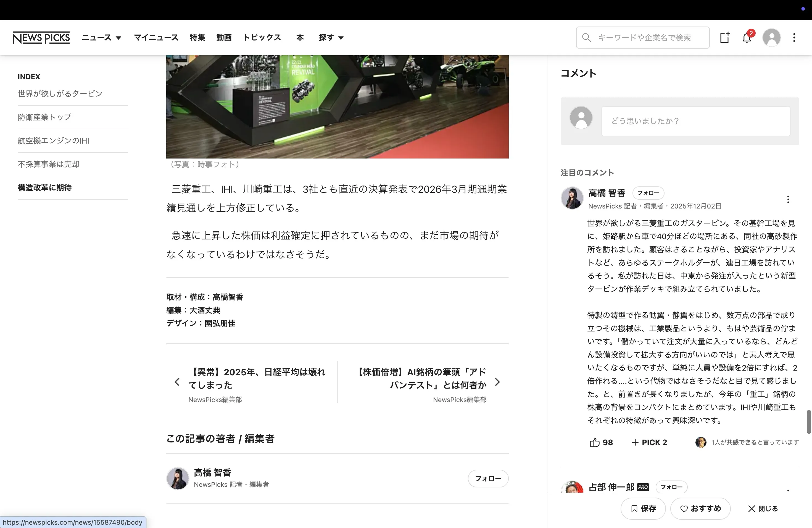
Task: Click the comment box user avatar
Action: 581,118
